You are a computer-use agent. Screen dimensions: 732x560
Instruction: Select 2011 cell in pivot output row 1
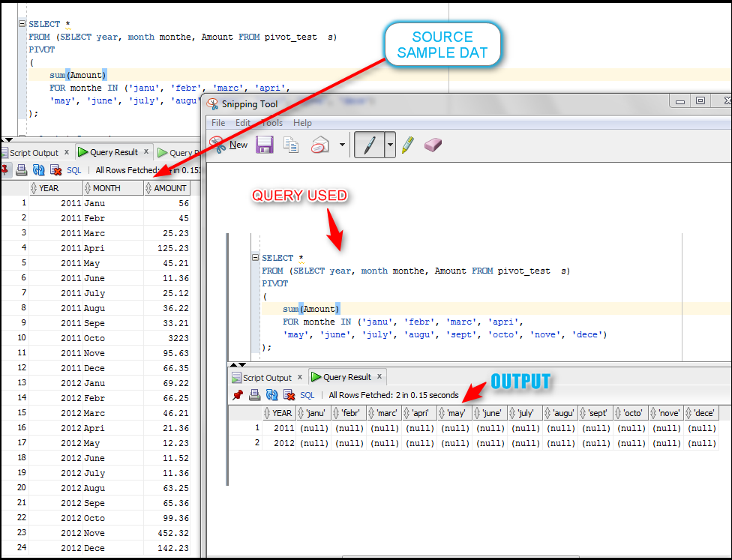[279, 428]
